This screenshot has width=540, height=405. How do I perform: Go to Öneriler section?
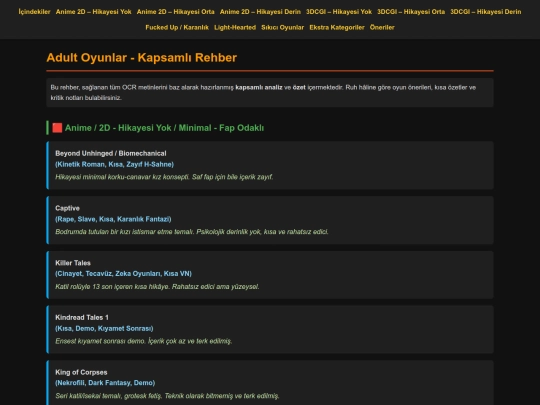(382, 28)
